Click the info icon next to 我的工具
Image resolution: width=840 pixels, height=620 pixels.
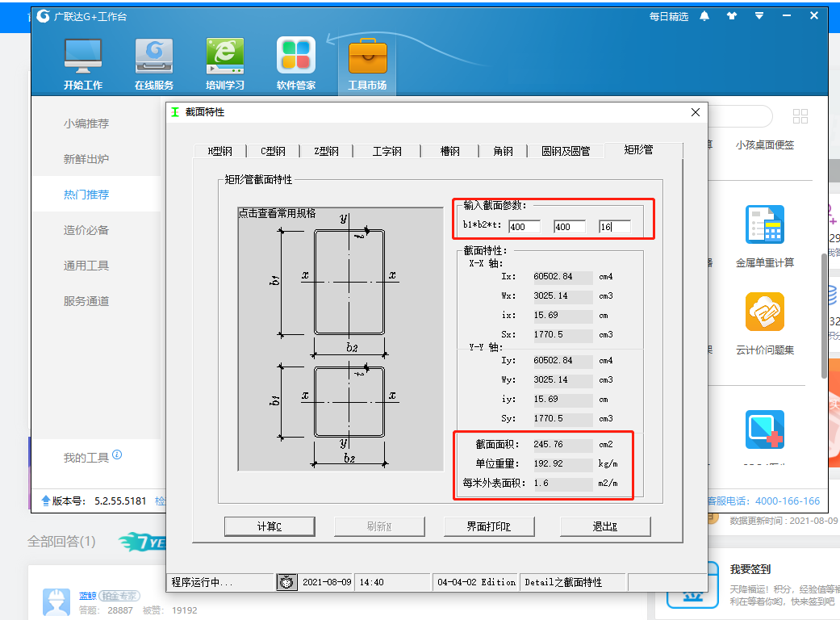tap(117, 455)
